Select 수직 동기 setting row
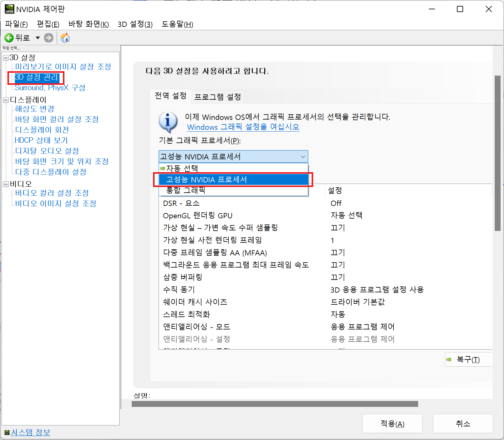 [x=325, y=290]
